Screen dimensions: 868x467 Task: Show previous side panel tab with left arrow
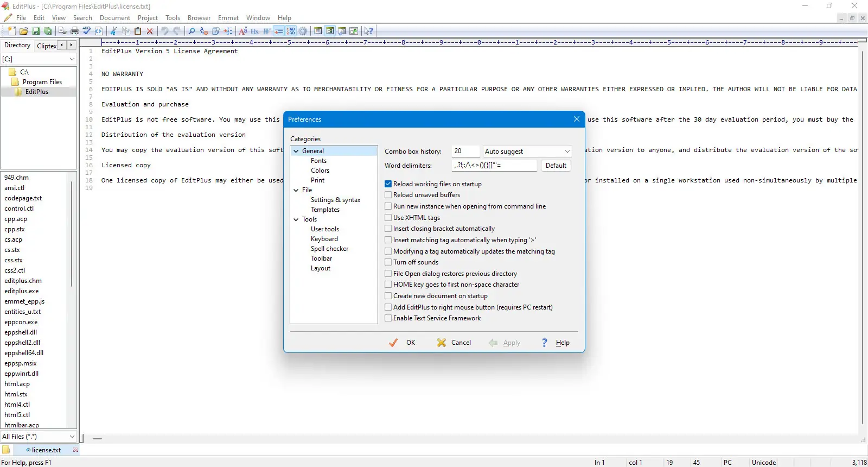pyautogui.click(x=62, y=45)
